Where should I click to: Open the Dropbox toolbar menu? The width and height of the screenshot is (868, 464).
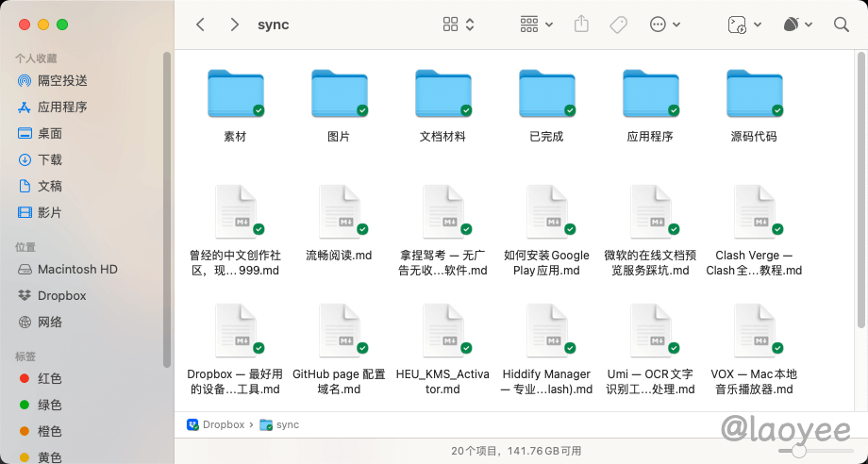pos(797,25)
